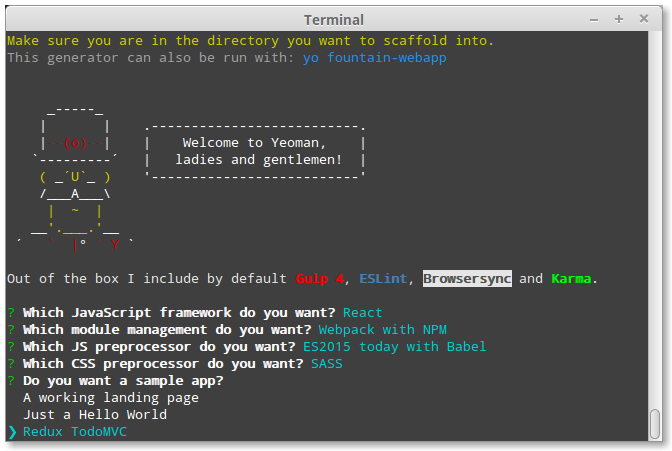Click the question mark before CSS preprocessor prompt
The image size is (672, 451).
11,364
